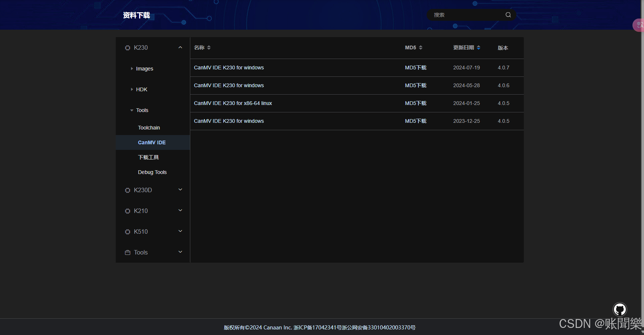Open Debug Tools menu item
The height and width of the screenshot is (335, 644).
tap(152, 172)
